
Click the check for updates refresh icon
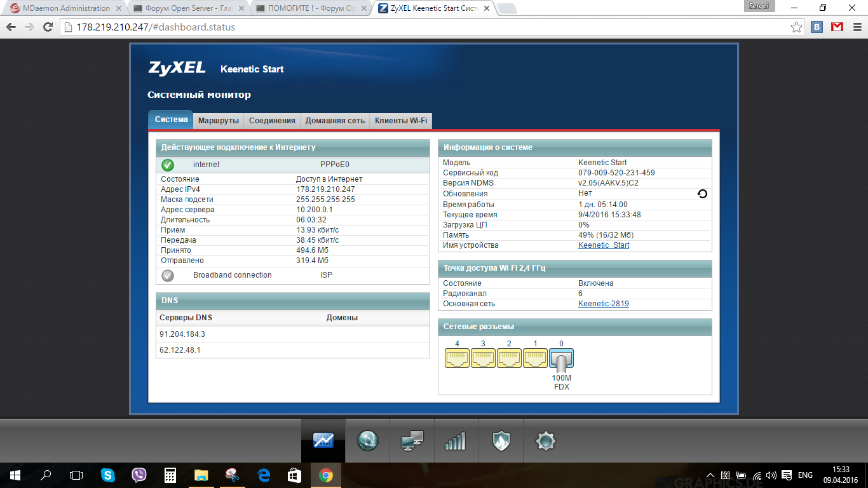pyautogui.click(x=702, y=194)
